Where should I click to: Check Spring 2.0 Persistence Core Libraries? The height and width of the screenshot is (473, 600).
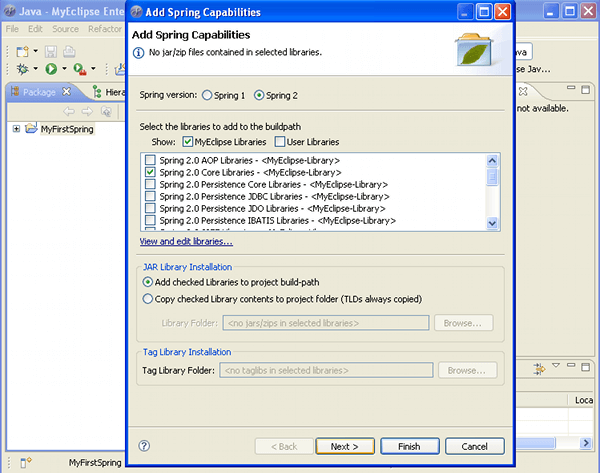point(150,184)
